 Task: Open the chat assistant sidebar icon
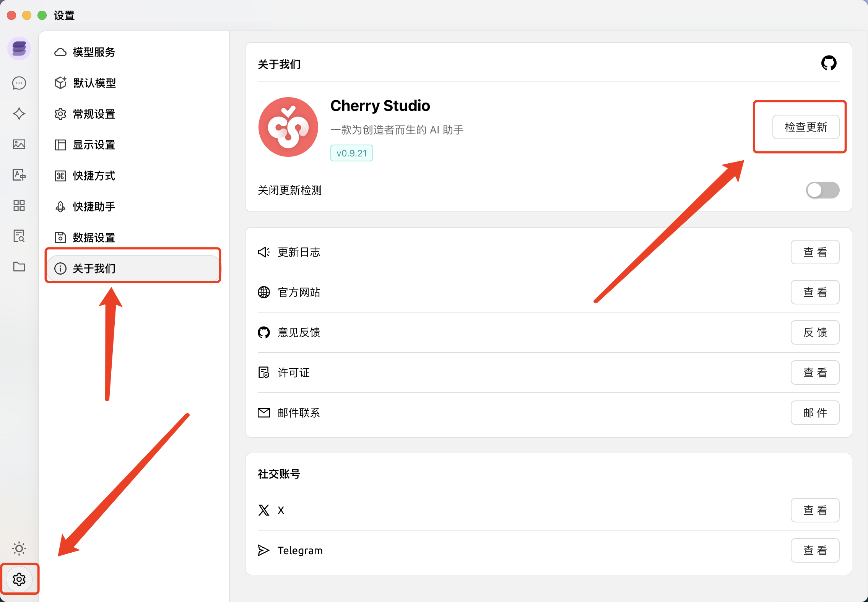(x=19, y=83)
